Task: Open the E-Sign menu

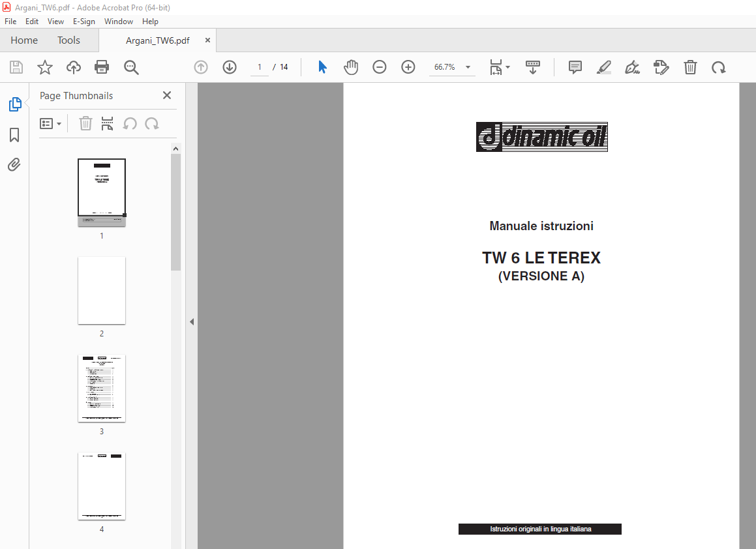Action: [84, 22]
